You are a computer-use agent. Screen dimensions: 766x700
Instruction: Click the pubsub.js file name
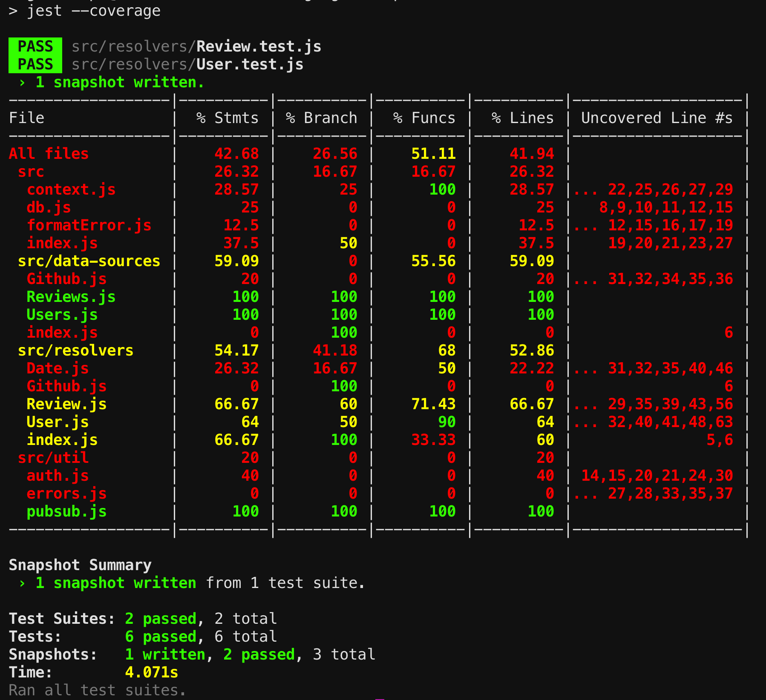[67, 511]
